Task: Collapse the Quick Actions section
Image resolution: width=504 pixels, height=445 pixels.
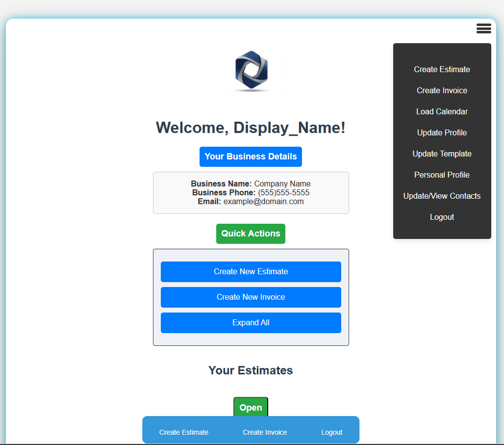Action: [x=251, y=234]
